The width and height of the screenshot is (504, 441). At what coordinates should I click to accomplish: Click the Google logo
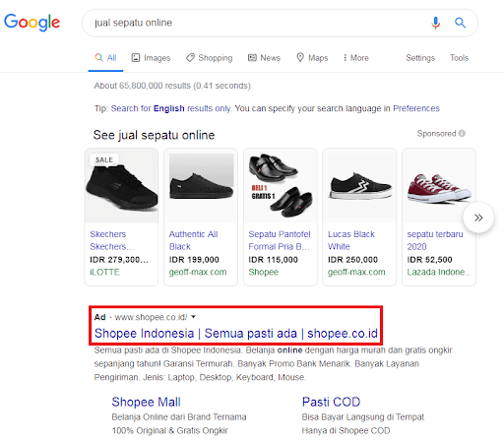coord(31,23)
